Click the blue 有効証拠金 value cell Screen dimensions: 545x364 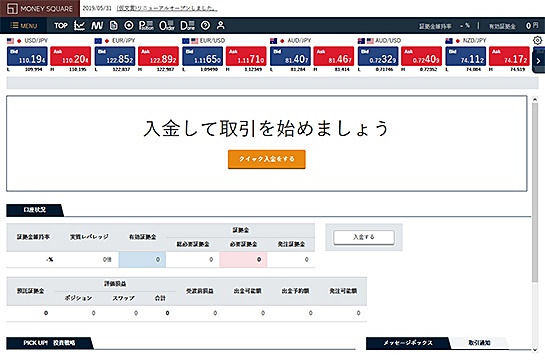[142, 259]
